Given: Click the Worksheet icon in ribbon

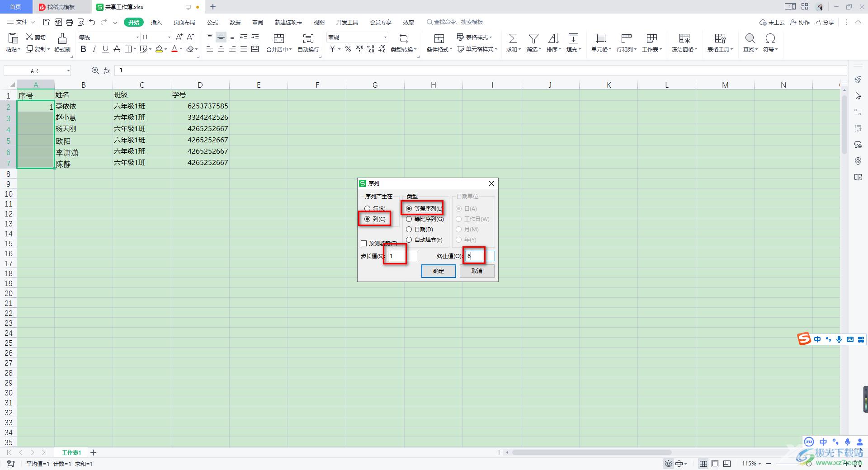Looking at the screenshot, I should point(652,38).
